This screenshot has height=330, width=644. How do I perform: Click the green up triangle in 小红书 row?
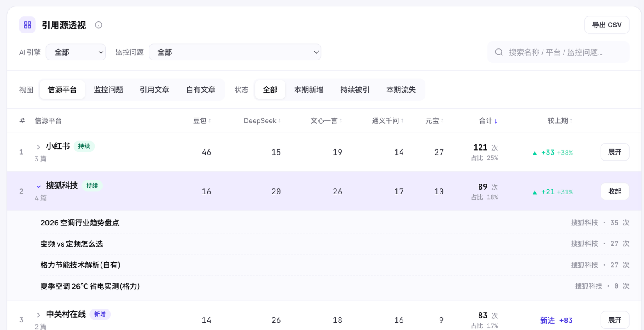pos(535,153)
